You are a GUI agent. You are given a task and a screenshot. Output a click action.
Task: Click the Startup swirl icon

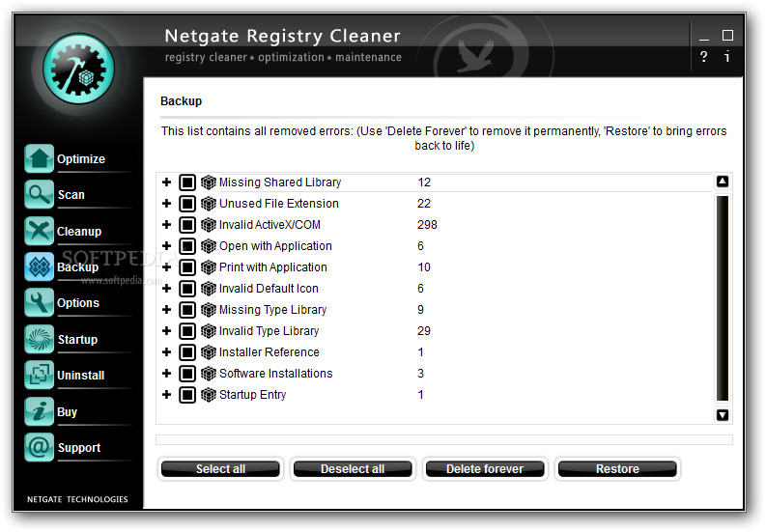tap(39, 339)
